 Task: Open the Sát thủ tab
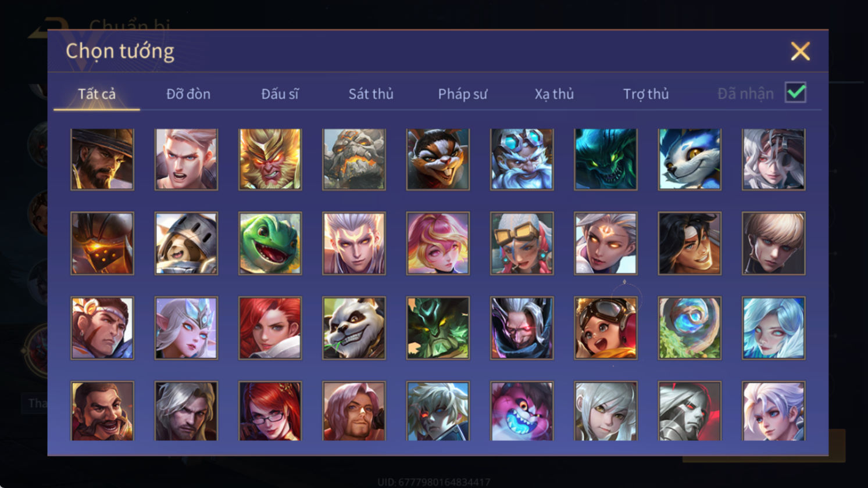(371, 94)
